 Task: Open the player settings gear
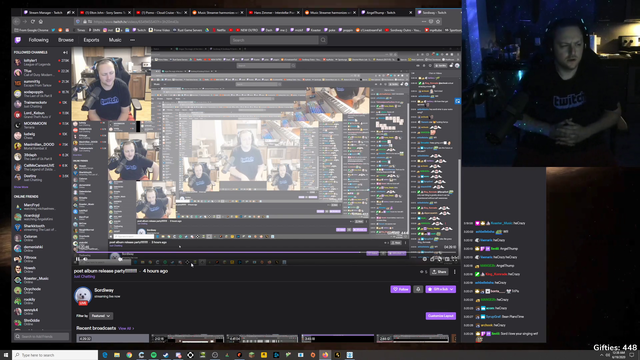[425, 259]
